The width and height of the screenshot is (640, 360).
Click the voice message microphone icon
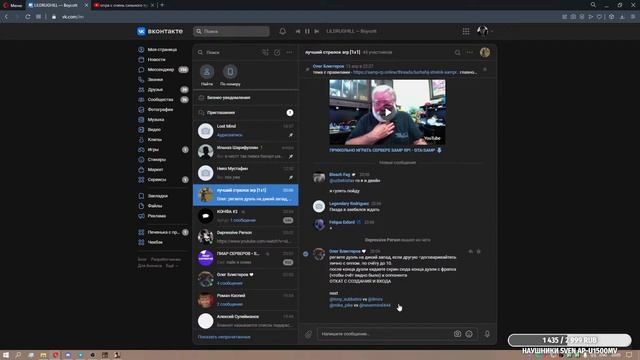pyautogui.click(x=487, y=334)
